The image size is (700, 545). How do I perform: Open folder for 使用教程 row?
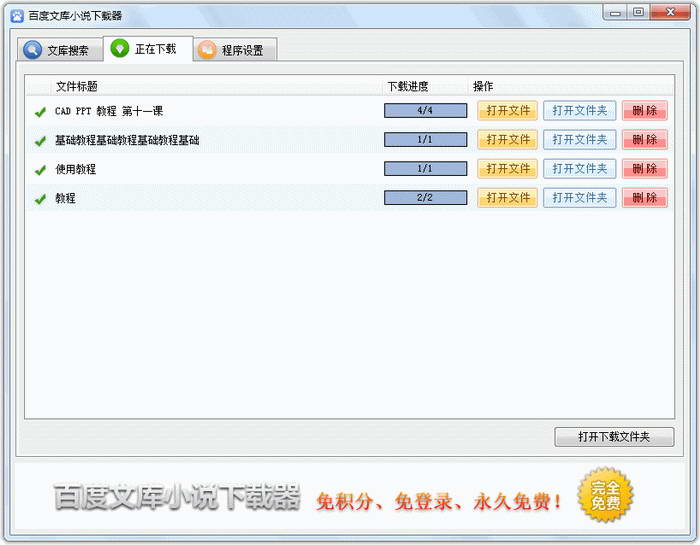[579, 168]
